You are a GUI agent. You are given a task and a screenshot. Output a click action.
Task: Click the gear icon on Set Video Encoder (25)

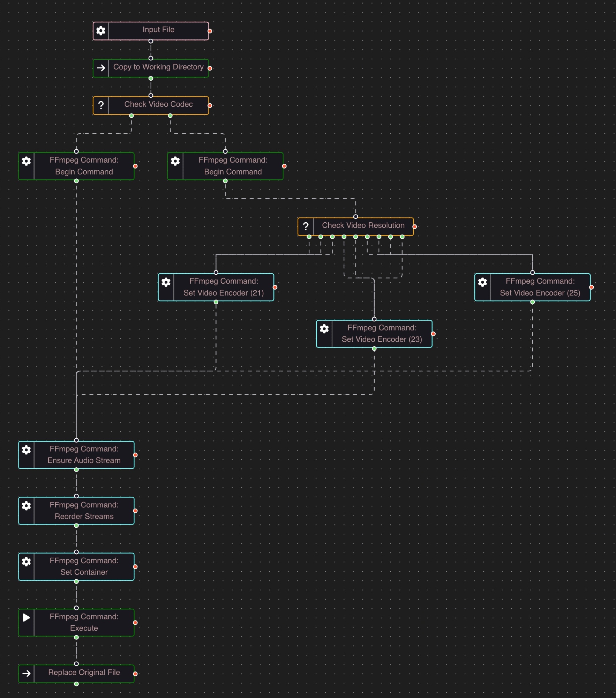coord(482,282)
